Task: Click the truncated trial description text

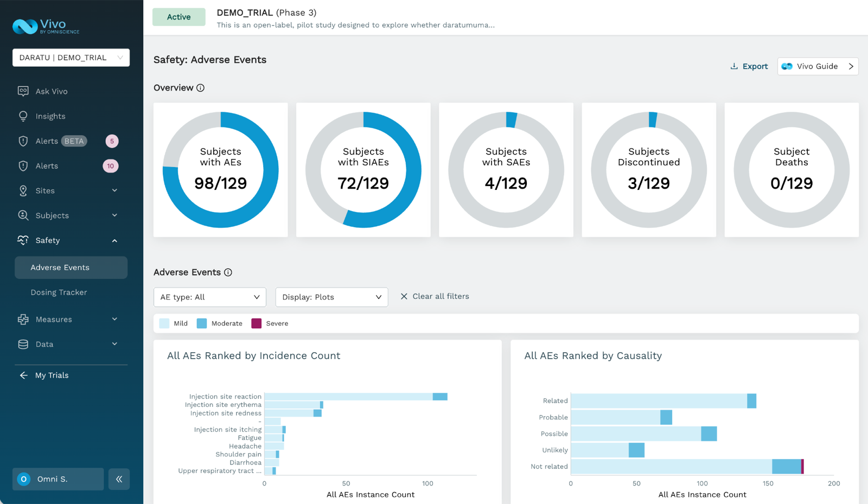Action: 355,25
